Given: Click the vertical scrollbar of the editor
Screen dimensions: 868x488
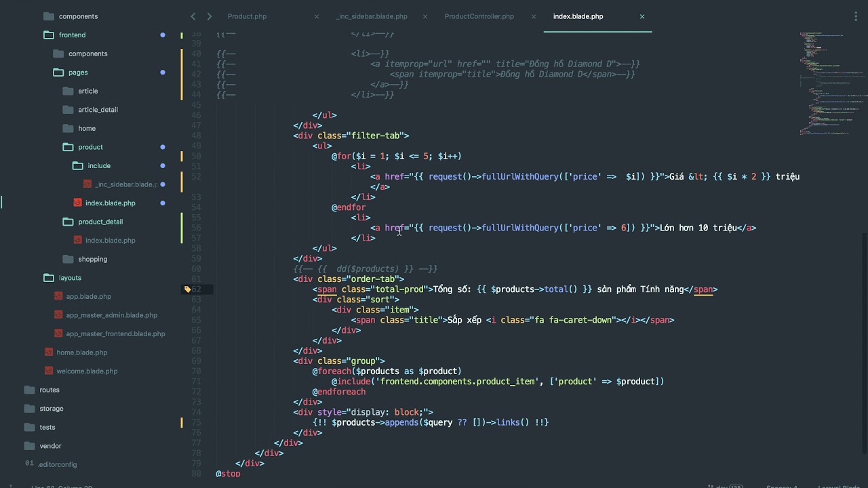Looking at the screenshot, I should click(865, 342).
